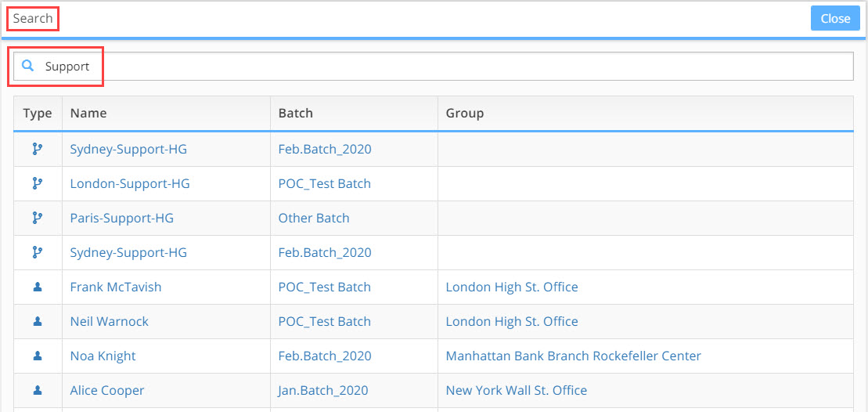
Task: Click person icon beside Noa Knight
Action: [38, 356]
